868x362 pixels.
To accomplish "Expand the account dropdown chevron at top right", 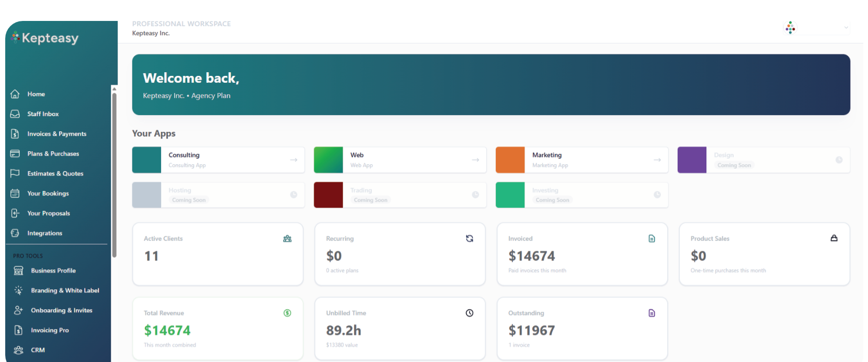I will [x=846, y=28].
